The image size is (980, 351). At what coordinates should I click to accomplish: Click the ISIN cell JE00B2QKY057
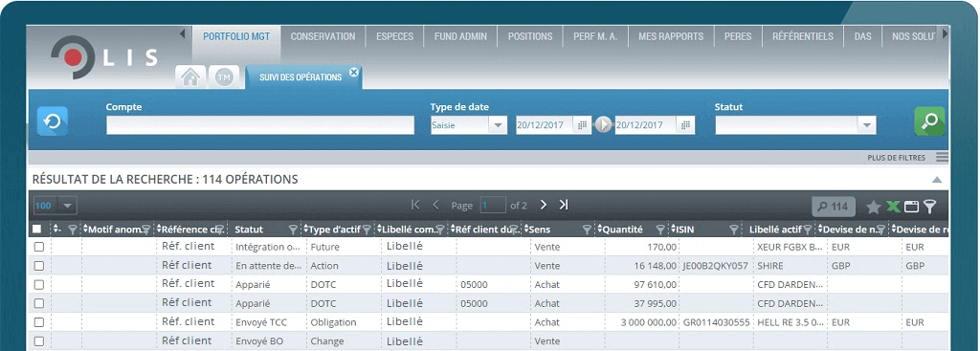715,266
